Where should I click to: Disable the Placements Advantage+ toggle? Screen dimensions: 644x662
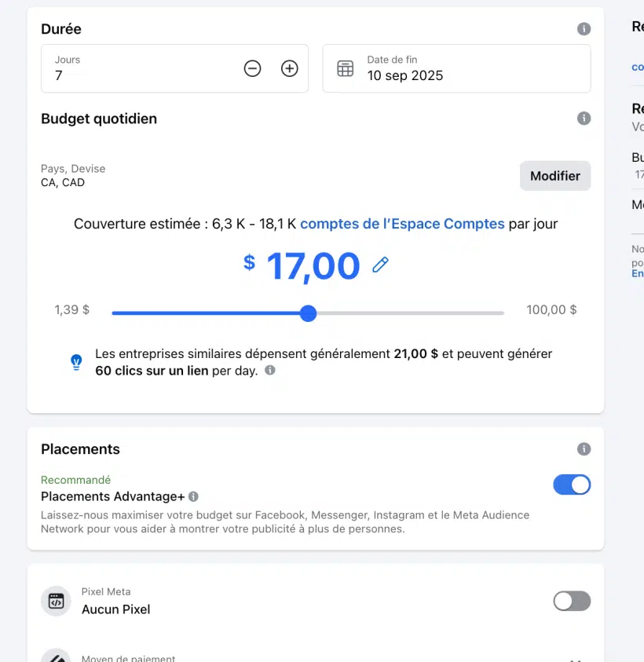(572, 485)
